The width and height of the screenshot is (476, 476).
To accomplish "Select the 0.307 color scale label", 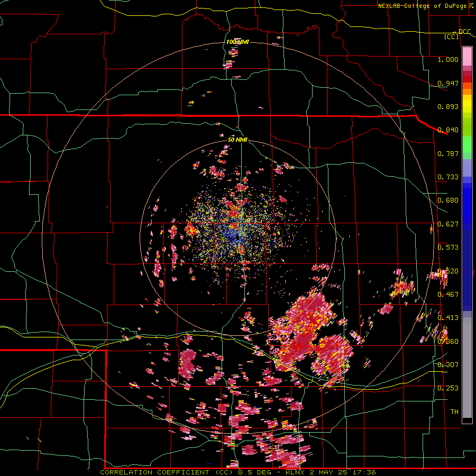I will pos(448,364).
